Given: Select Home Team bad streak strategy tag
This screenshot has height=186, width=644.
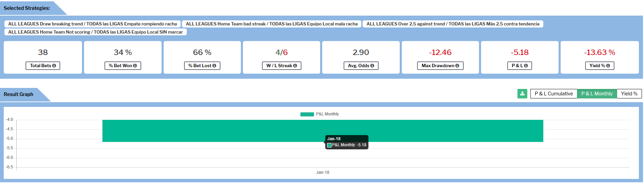Looking at the screenshot, I should click(271, 24).
